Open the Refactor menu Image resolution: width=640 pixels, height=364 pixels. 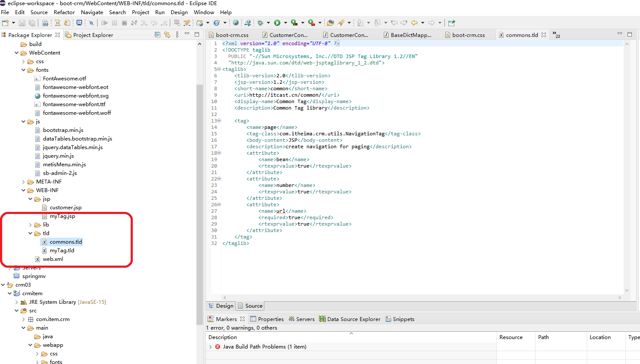64,12
